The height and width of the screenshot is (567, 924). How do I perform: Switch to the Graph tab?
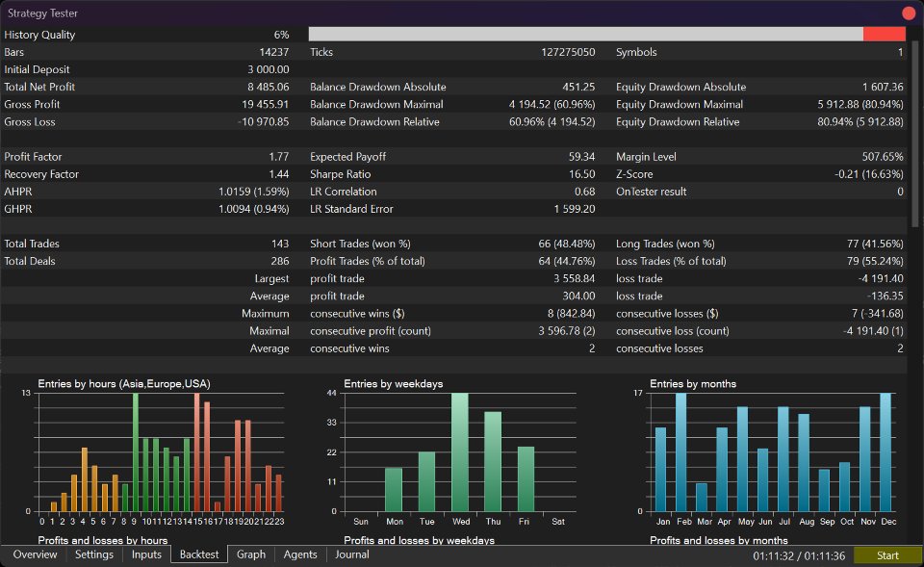coord(251,554)
